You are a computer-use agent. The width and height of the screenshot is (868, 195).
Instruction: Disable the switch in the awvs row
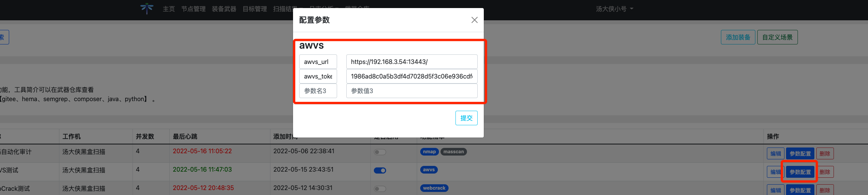click(380, 170)
